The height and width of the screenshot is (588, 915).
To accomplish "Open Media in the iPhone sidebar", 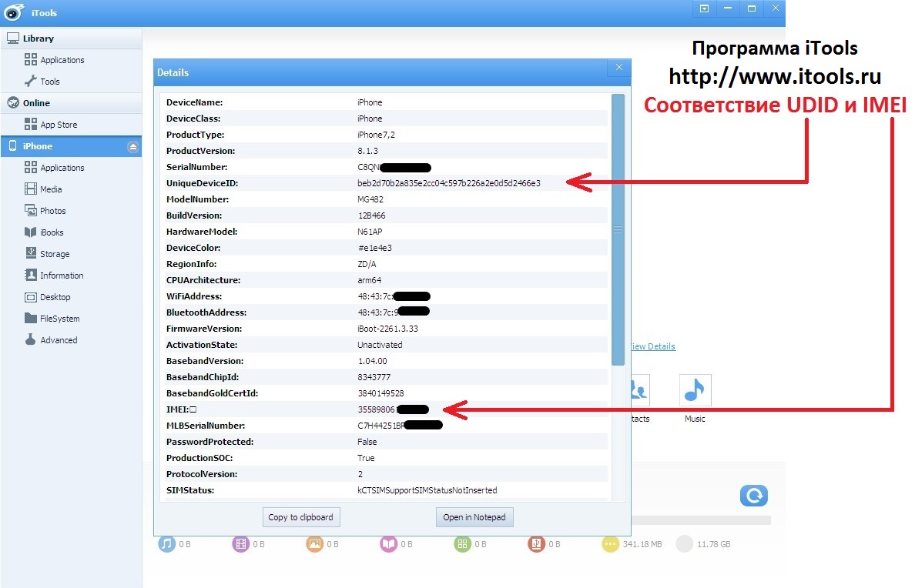I will pos(43,189).
